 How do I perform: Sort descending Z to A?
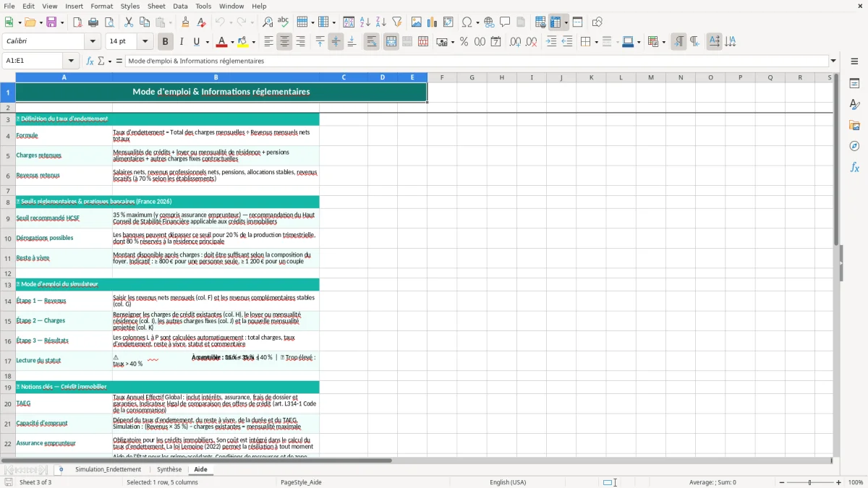380,22
